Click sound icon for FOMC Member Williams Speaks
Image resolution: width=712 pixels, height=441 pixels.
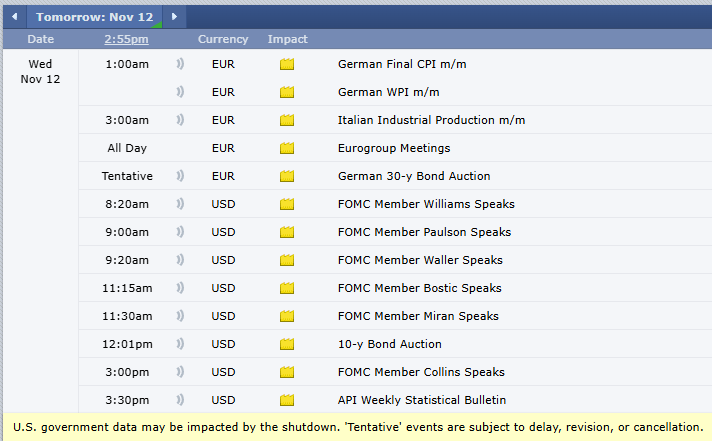[x=181, y=204]
